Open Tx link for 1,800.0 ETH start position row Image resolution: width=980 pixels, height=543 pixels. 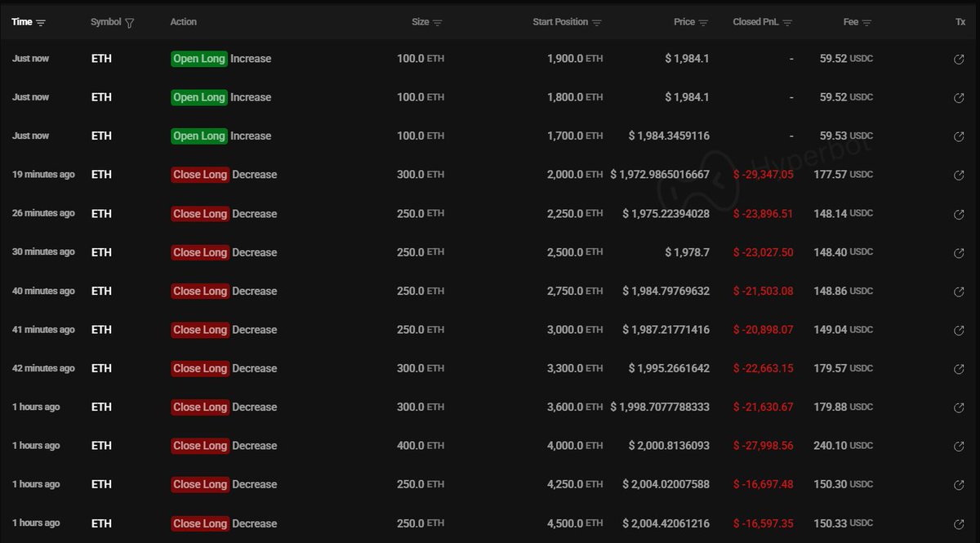[x=959, y=98]
